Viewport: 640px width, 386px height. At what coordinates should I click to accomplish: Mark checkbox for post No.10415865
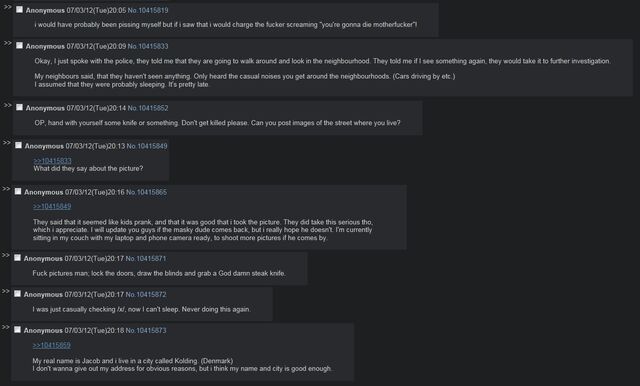[18, 191]
